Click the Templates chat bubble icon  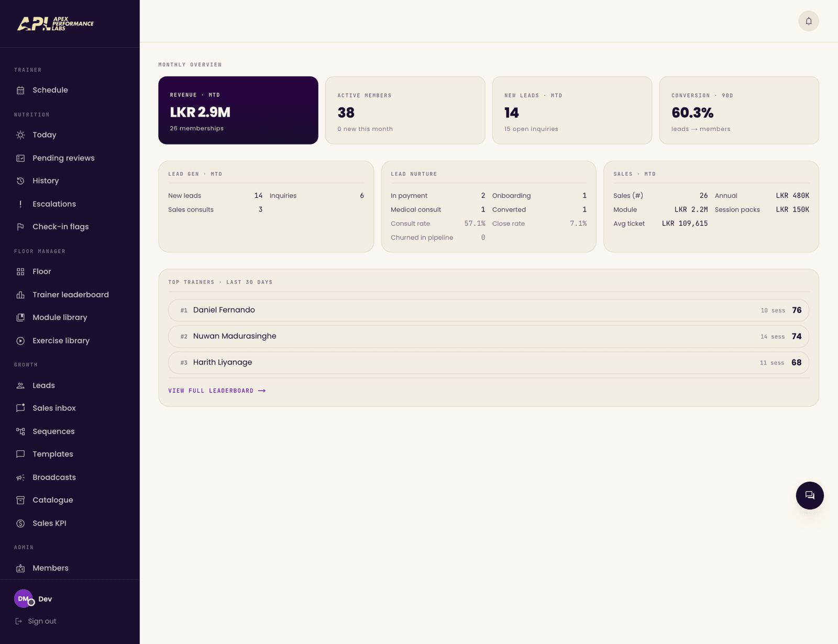(20, 454)
